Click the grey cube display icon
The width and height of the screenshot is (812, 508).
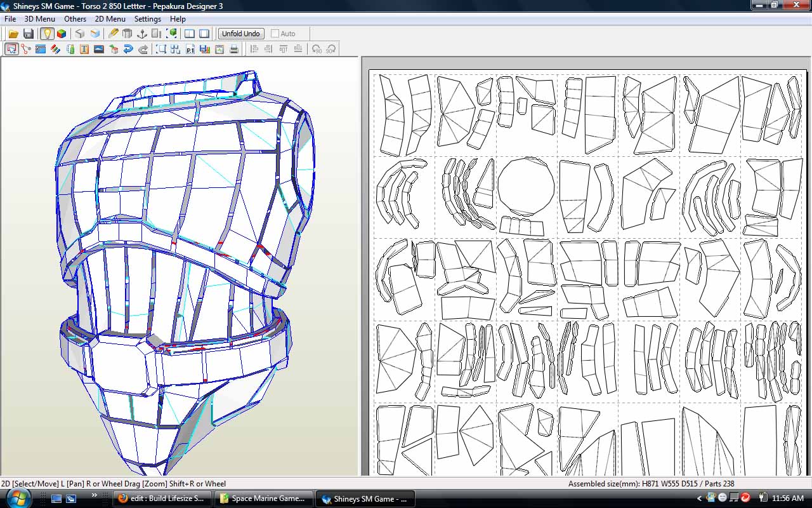pyautogui.click(x=80, y=34)
